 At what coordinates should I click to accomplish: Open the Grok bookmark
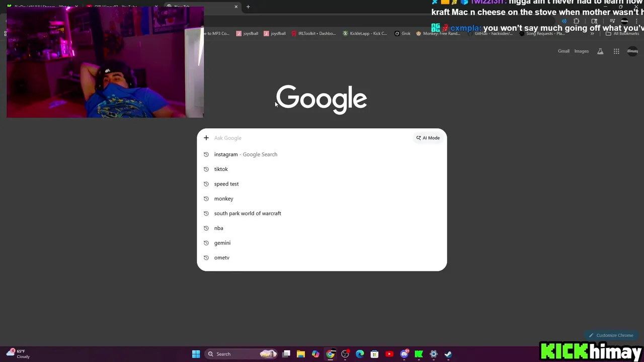[x=403, y=34]
